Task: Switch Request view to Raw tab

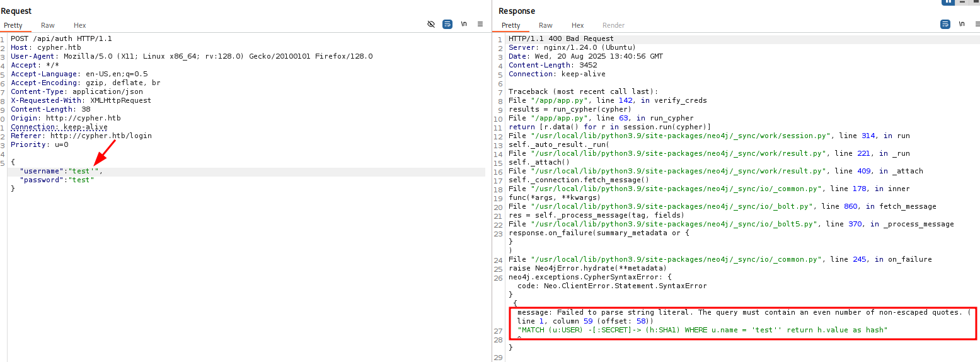Action: [x=48, y=25]
